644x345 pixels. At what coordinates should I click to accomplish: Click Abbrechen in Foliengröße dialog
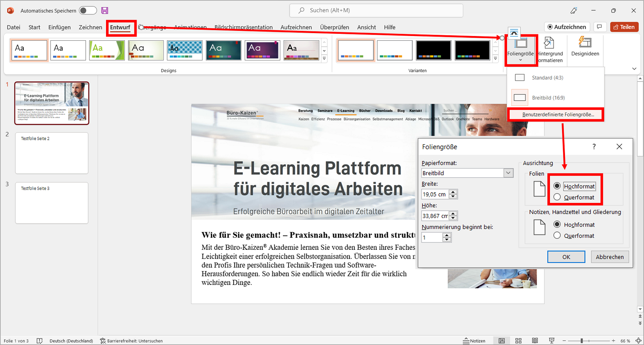click(610, 257)
